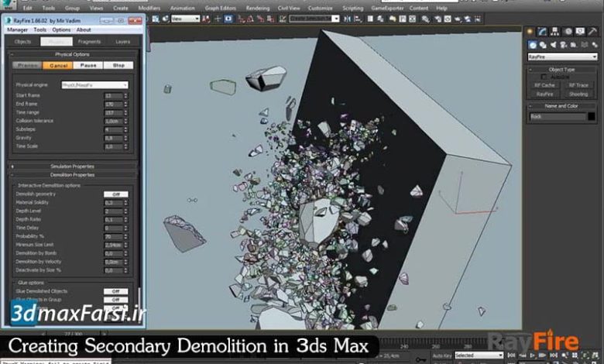This screenshot has width=604, height=364.
Task: Select the Helpers category icon
Action: (x=574, y=45)
